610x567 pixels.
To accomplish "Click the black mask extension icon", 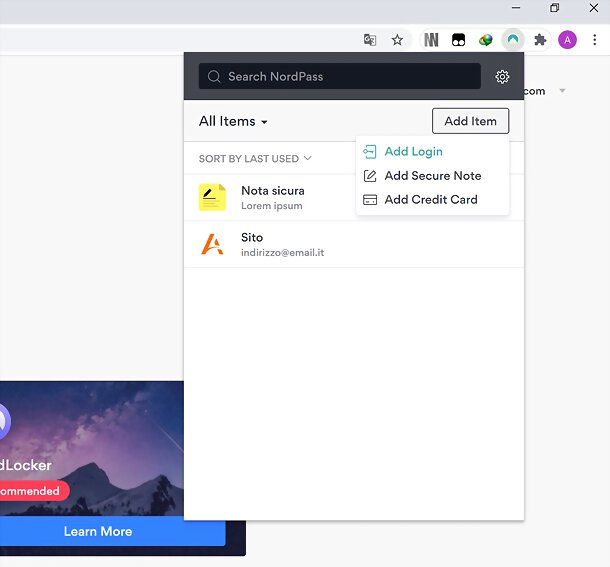I will click(x=458, y=40).
